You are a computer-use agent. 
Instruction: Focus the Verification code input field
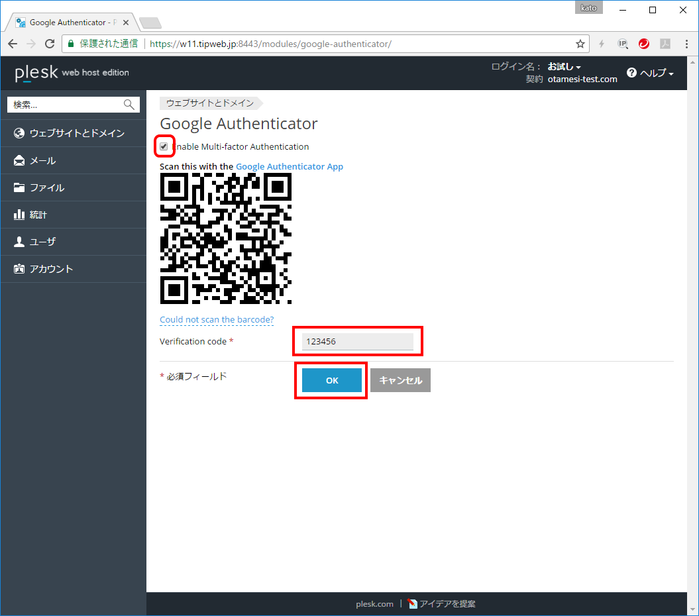(358, 341)
